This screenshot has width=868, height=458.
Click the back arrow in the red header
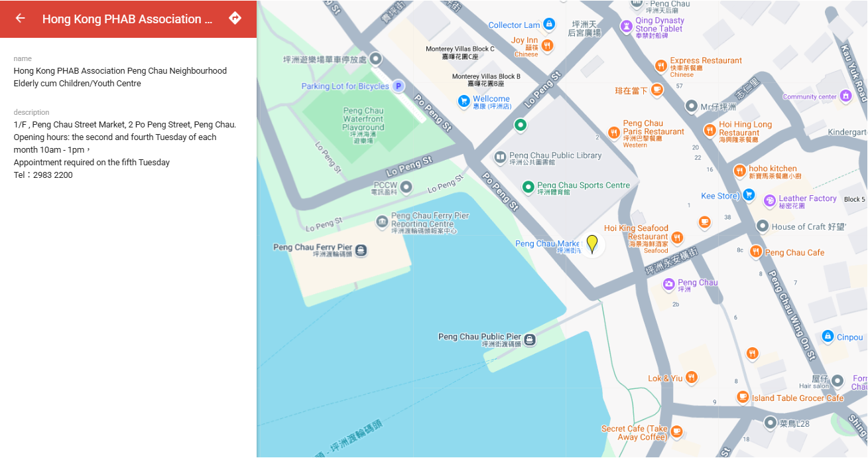coord(20,19)
